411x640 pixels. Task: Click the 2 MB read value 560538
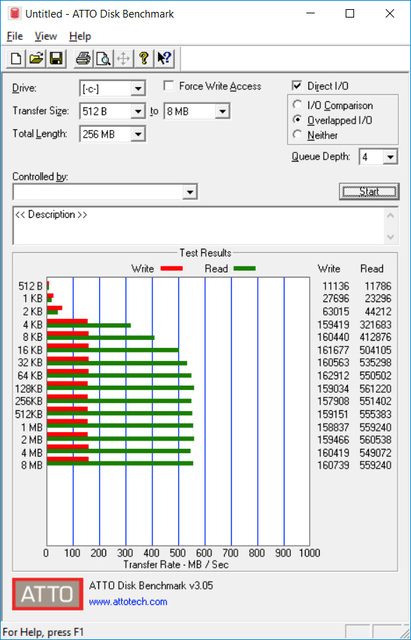[x=375, y=440]
